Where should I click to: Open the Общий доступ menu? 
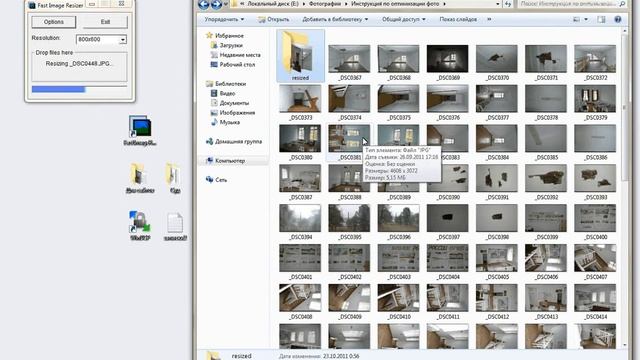(x=404, y=19)
